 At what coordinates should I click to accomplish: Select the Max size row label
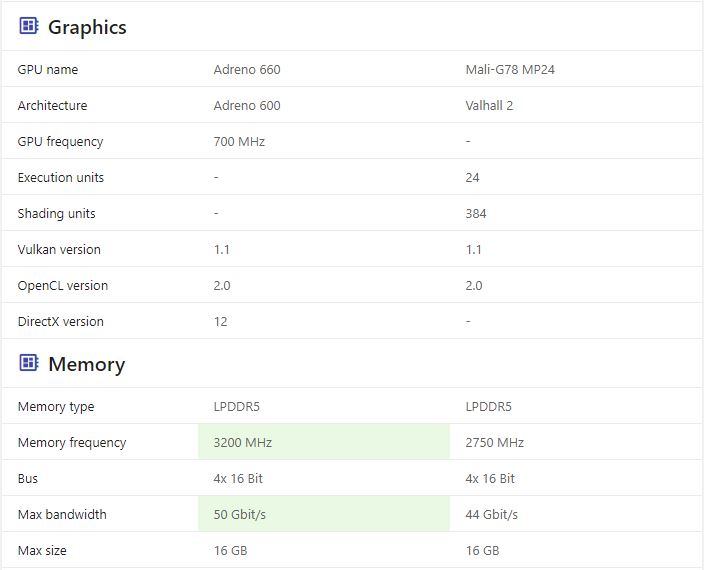point(42,550)
